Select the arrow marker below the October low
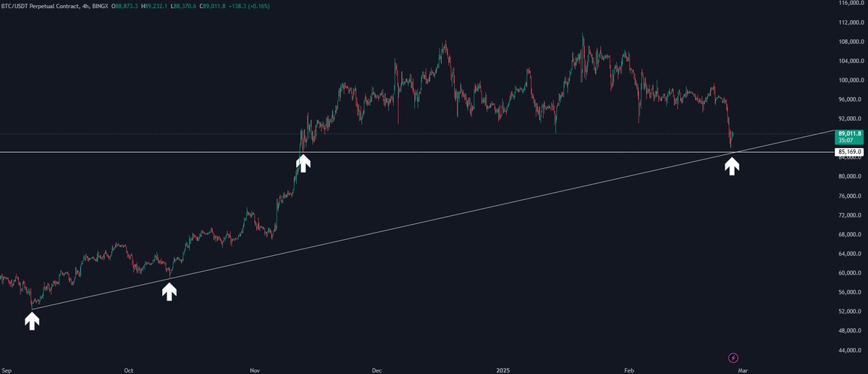The width and height of the screenshot is (868, 374). (169, 291)
